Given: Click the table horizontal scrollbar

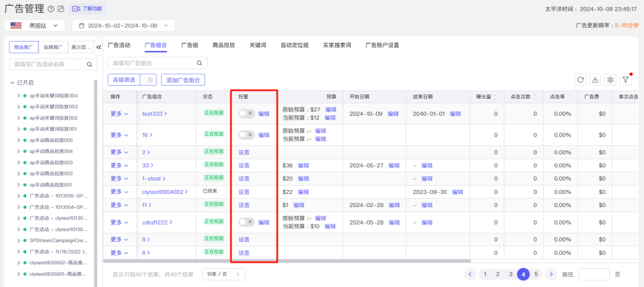Looking at the screenshot, I should (x=287, y=261).
